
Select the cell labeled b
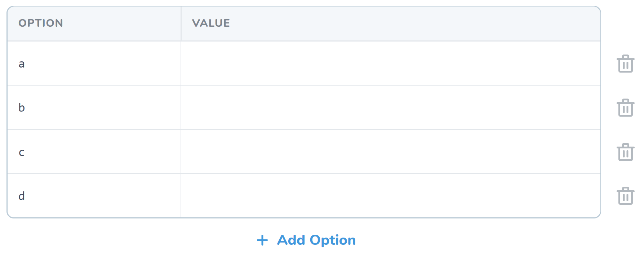pos(94,108)
